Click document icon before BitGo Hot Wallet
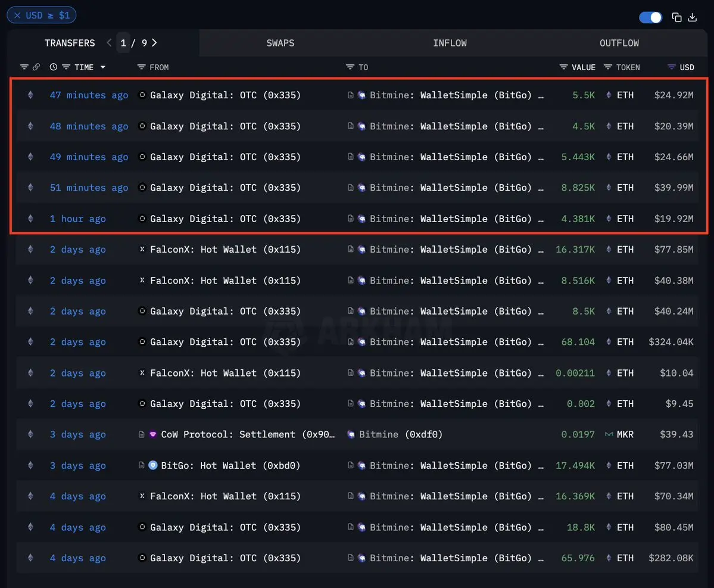 click(142, 465)
